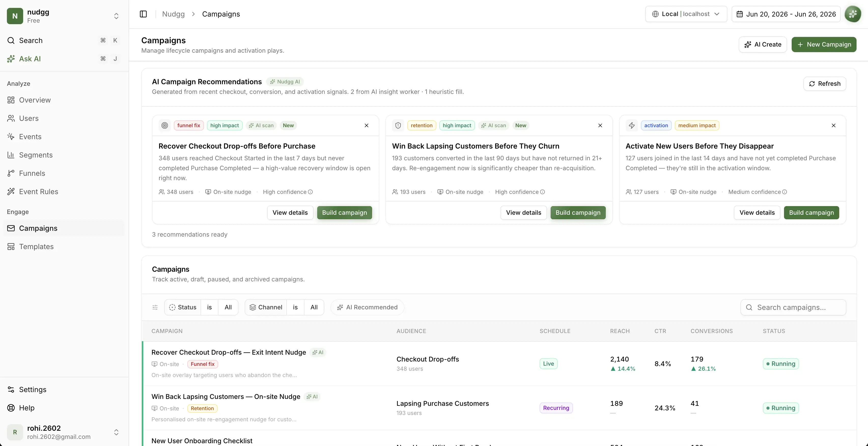Click the green N workspace logo

(x=15, y=16)
